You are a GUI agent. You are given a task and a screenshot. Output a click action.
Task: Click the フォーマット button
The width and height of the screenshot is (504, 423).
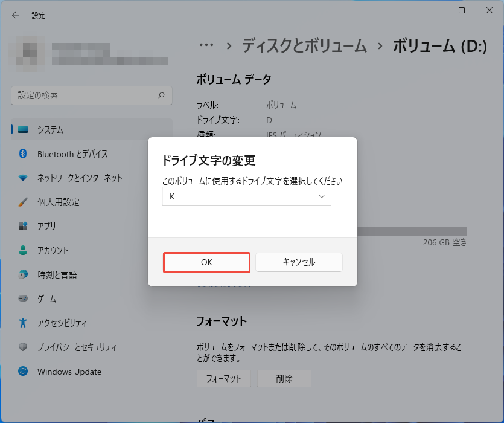[x=224, y=378]
